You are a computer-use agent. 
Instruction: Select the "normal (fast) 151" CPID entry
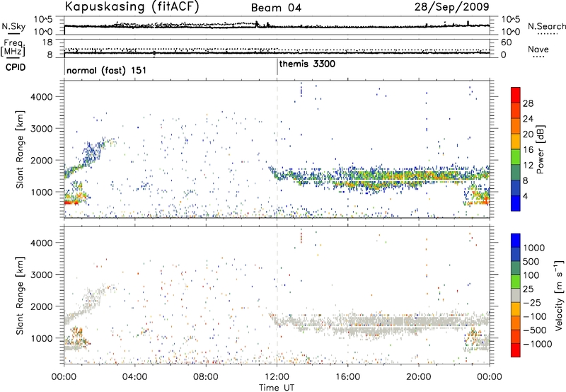[x=107, y=70]
